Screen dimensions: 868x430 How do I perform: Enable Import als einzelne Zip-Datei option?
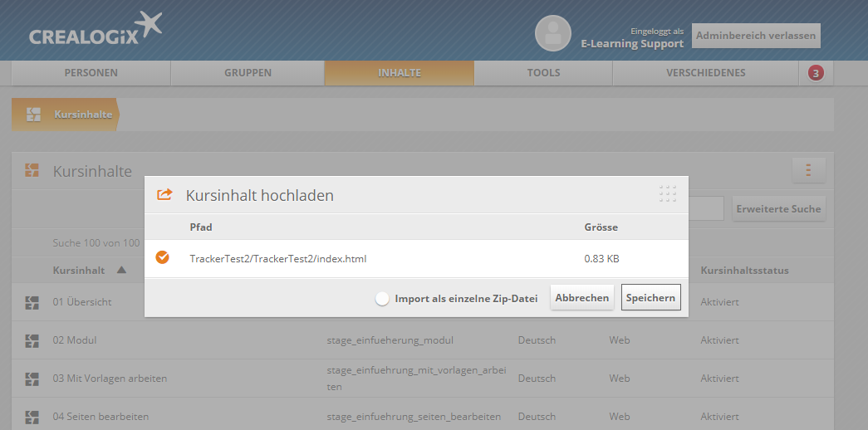click(x=382, y=299)
